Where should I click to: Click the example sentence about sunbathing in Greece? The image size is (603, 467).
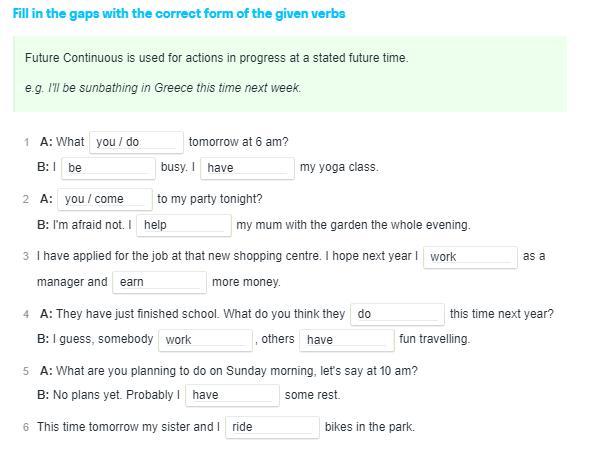pos(163,88)
